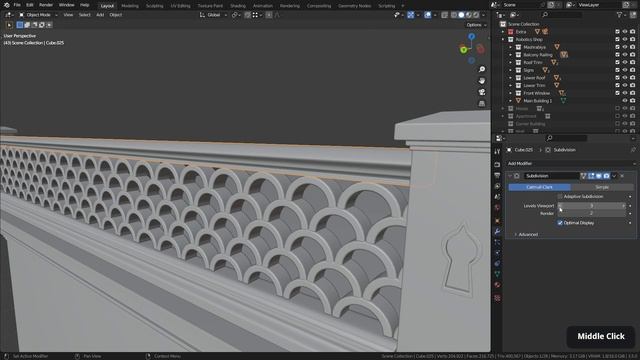640x360 pixels.
Task: Exclude Balcony Railing collection checkbox
Action: tap(617, 55)
